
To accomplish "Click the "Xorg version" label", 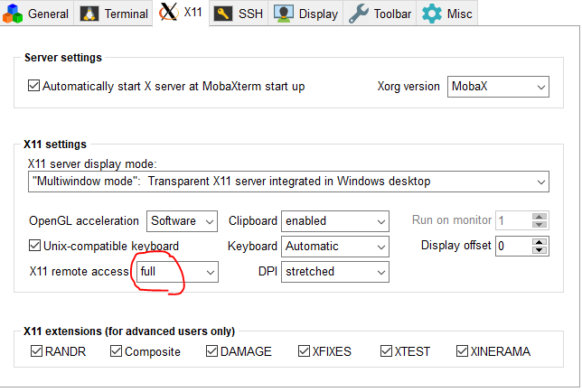I will (408, 87).
